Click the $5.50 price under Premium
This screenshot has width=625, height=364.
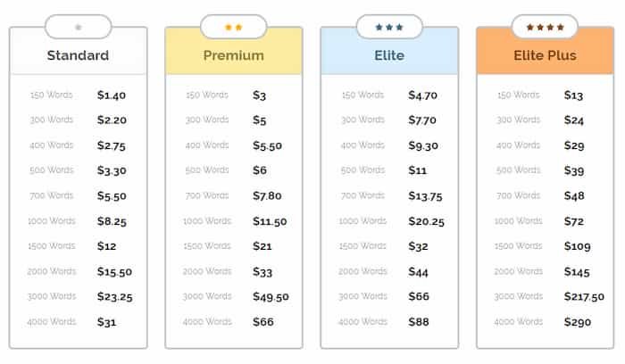tap(267, 145)
